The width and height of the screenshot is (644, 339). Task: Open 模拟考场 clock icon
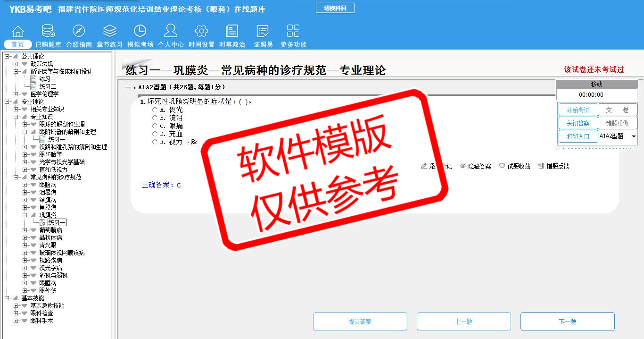click(x=140, y=32)
